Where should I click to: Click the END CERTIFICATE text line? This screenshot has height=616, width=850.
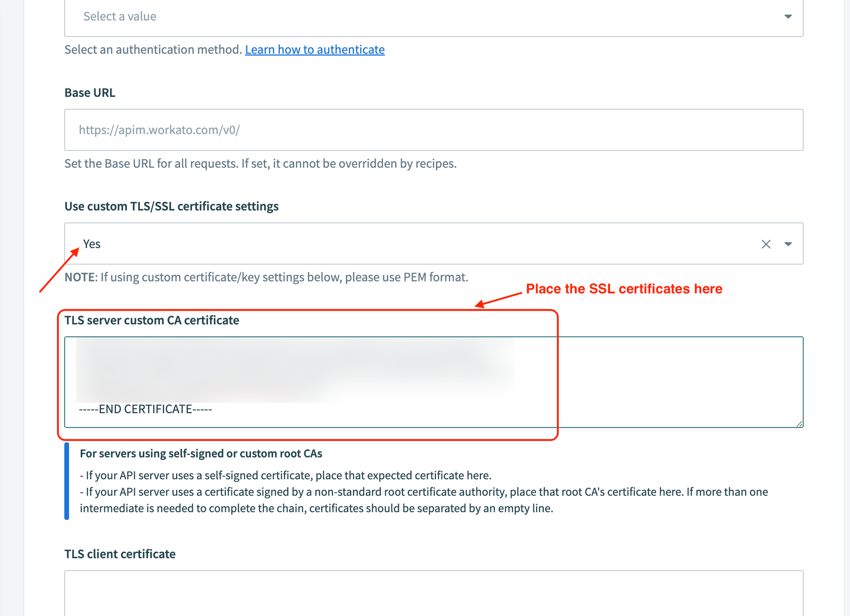pos(145,409)
